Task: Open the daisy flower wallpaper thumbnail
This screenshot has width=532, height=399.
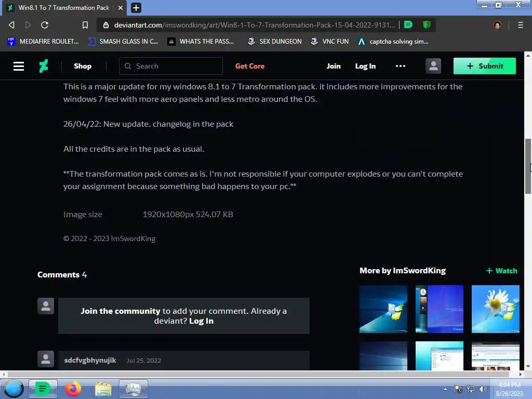Action: pyautogui.click(x=495, y=309)
